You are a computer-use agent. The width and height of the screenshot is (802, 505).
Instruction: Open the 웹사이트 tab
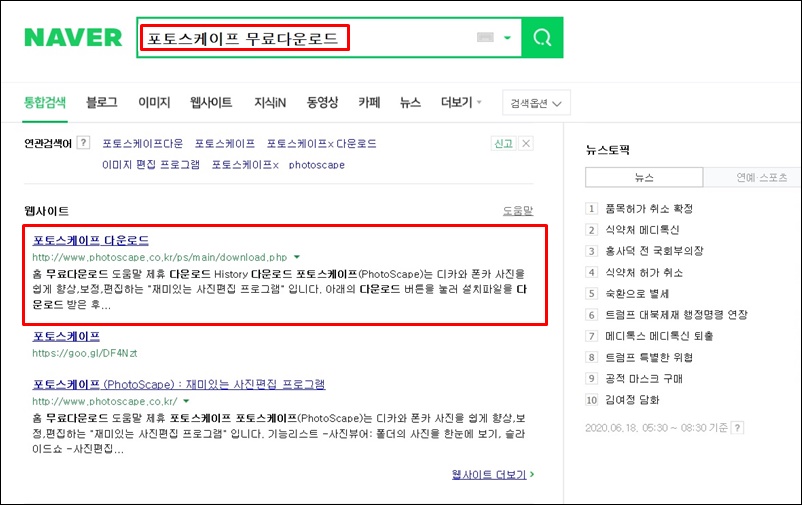(x=211, y=102)
